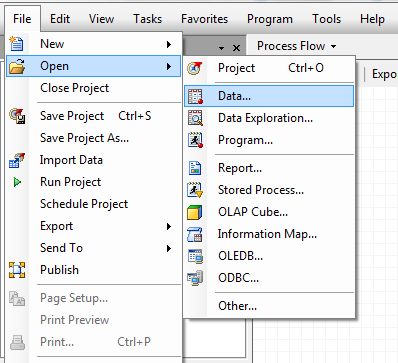Close the side pane with X
398x363 pixels.
236,48
